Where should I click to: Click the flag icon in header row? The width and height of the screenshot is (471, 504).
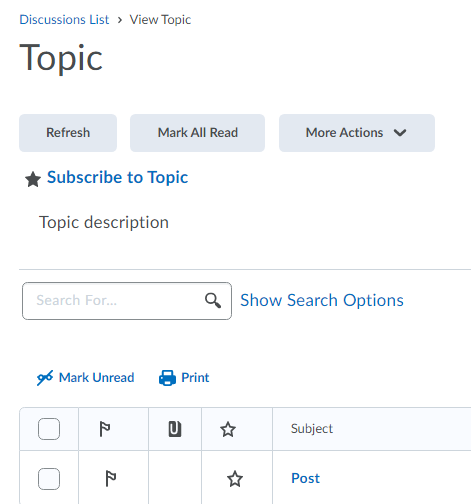(x=105, y=429)
